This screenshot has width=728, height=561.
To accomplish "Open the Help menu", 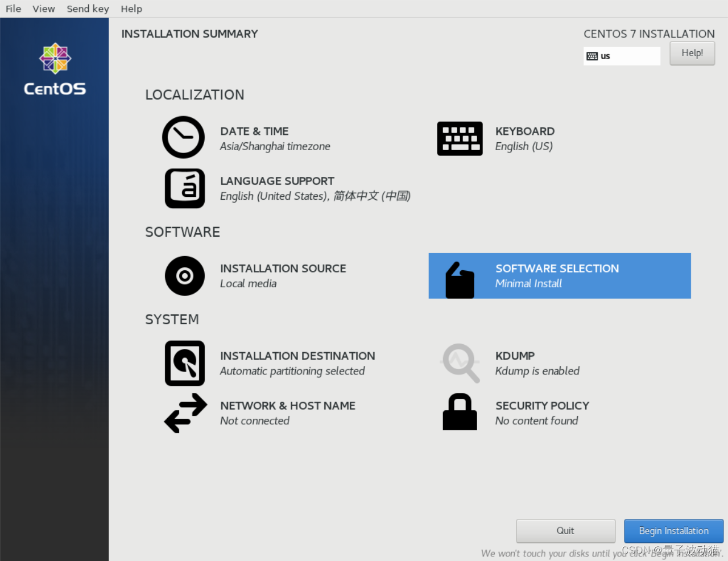I will pos(131,9).
